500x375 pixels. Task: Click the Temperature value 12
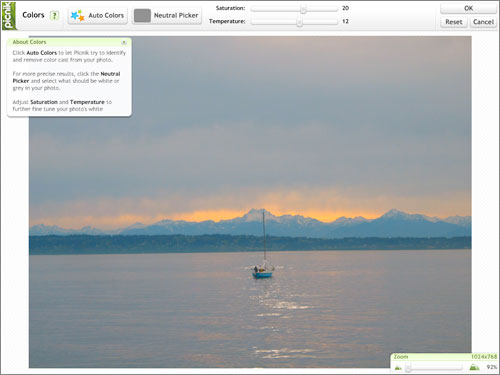click(345, 21)
